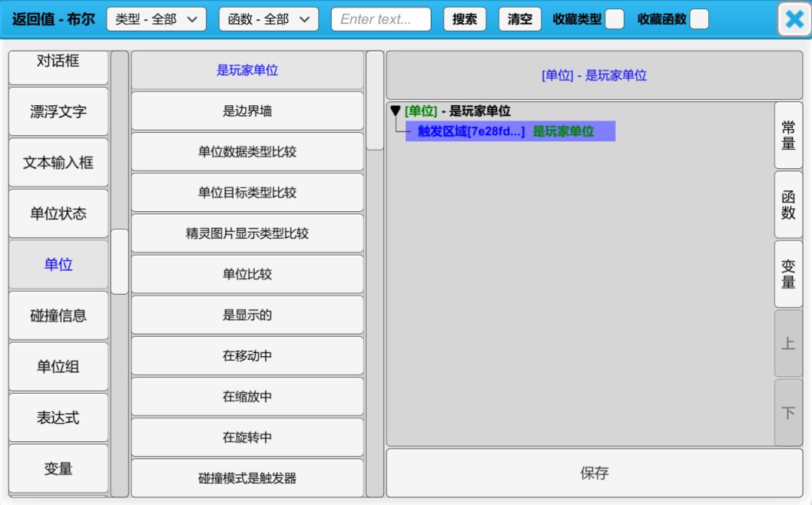This screenshot has width=812, height=505.
Task: Choose the 单位比较 function
Action: pyautogui.click(x=247, y=274)
